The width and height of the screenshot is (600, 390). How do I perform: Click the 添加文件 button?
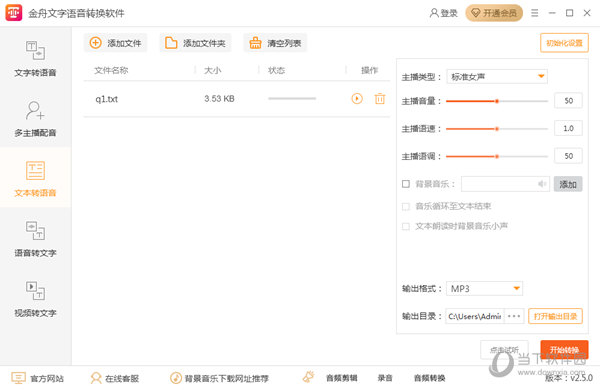115,43
